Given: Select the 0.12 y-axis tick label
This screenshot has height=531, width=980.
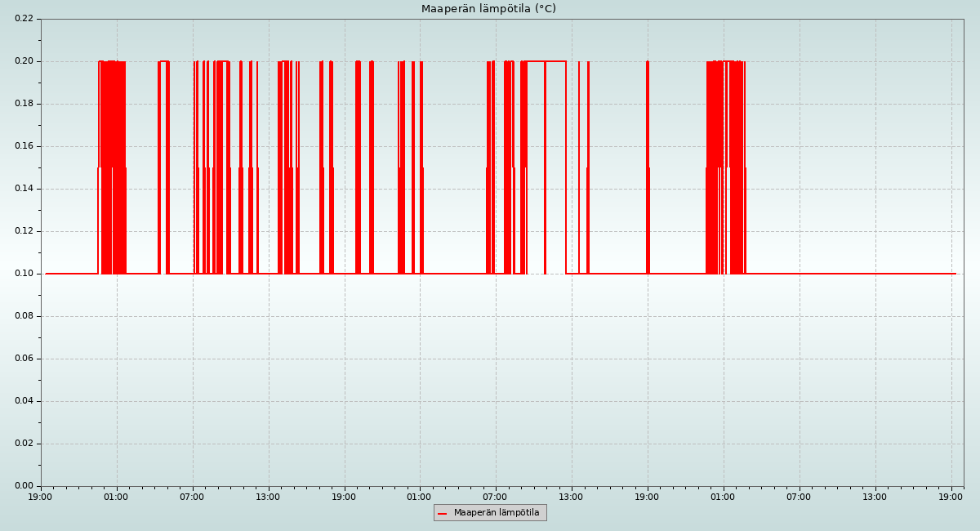Looking at the screenshot, I should pos(24,231).
